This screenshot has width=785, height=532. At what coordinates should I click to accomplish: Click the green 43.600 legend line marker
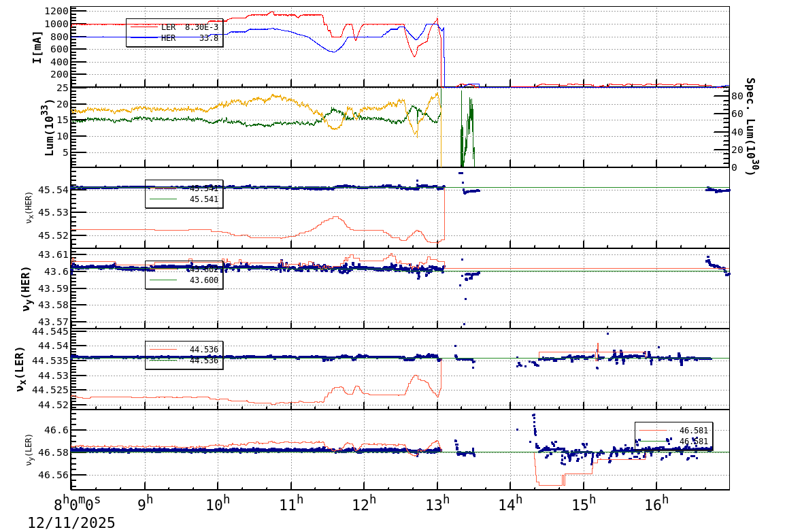pyautogui.click(x=163, y=280)
